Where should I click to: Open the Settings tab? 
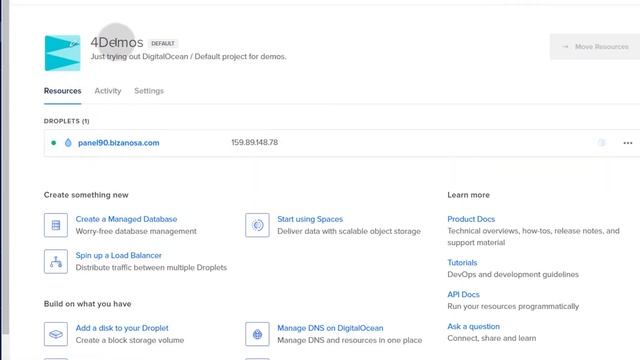tap(149, 91)
